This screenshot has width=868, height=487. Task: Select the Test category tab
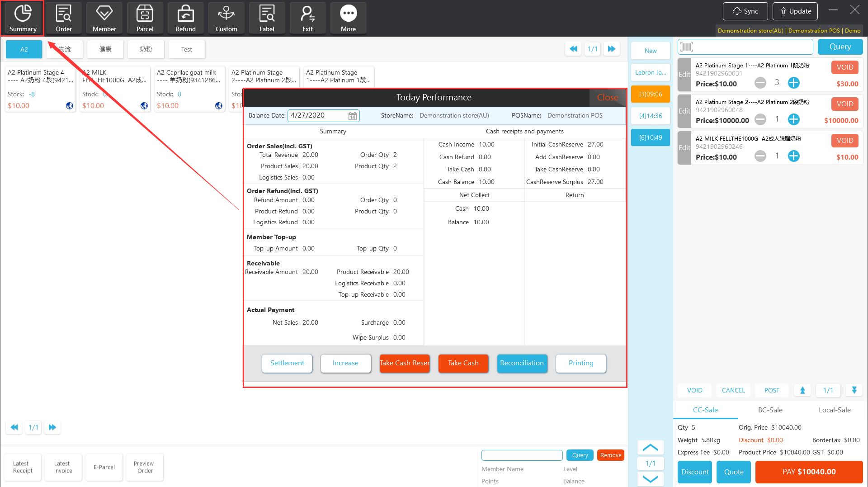tap(186, 49)
